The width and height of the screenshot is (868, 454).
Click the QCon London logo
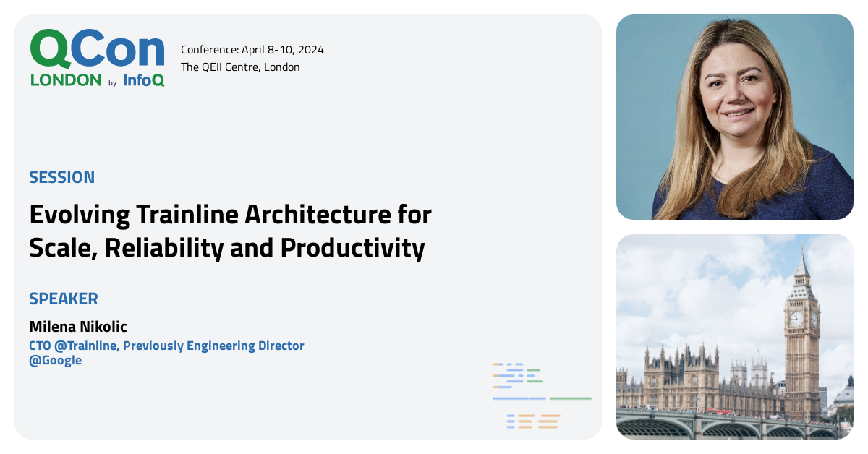click(x=97, y=59)
